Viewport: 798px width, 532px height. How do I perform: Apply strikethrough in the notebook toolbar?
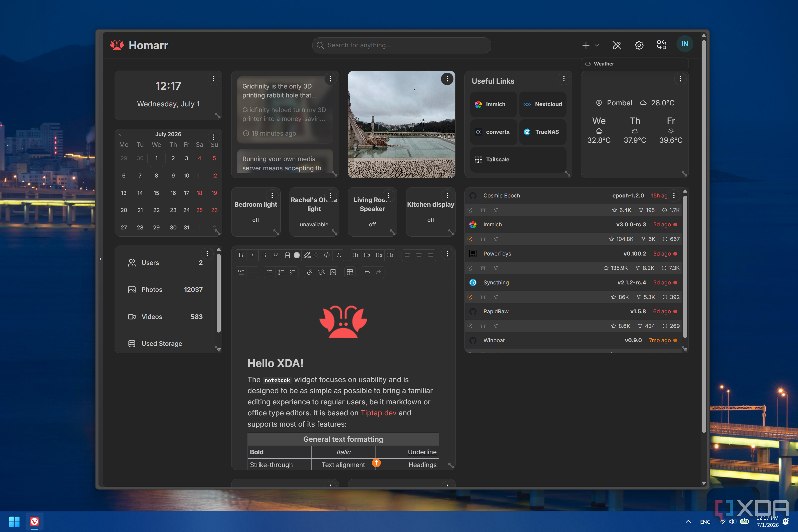click(x=264, y=255)
